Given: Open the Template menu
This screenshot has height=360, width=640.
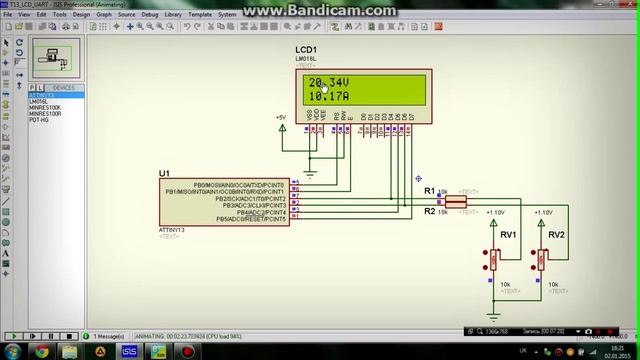Looking at the screenshot, I should click(200, 14).
